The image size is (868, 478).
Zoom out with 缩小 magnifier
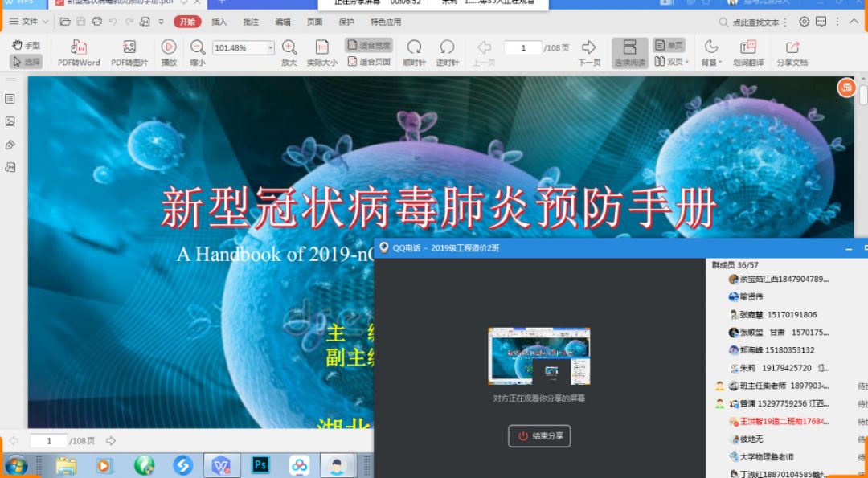point(198,53)
